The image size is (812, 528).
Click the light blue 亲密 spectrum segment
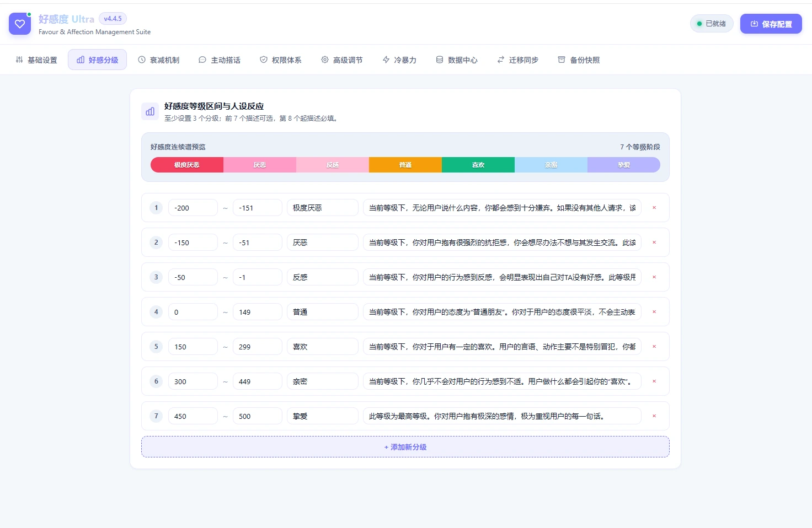[x=551, y=165]
